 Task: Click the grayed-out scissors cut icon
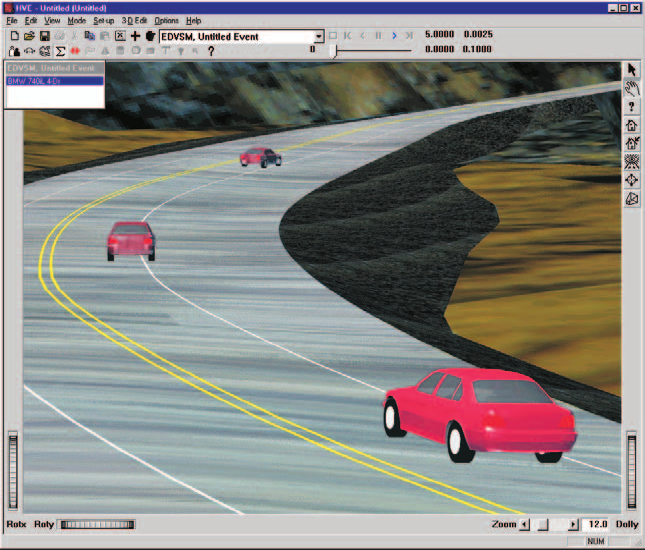click(74, 36)
